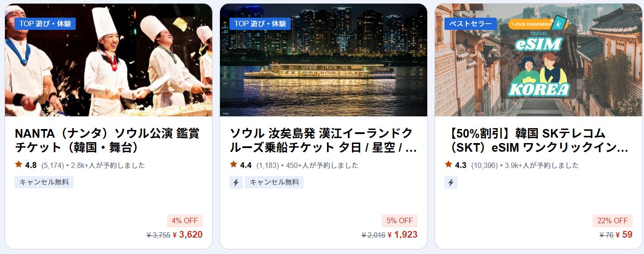The height and width of the screenshot is (254, 644).
Task: Click キャンセル無料 tag on cruise card
Action: [274, 182]
